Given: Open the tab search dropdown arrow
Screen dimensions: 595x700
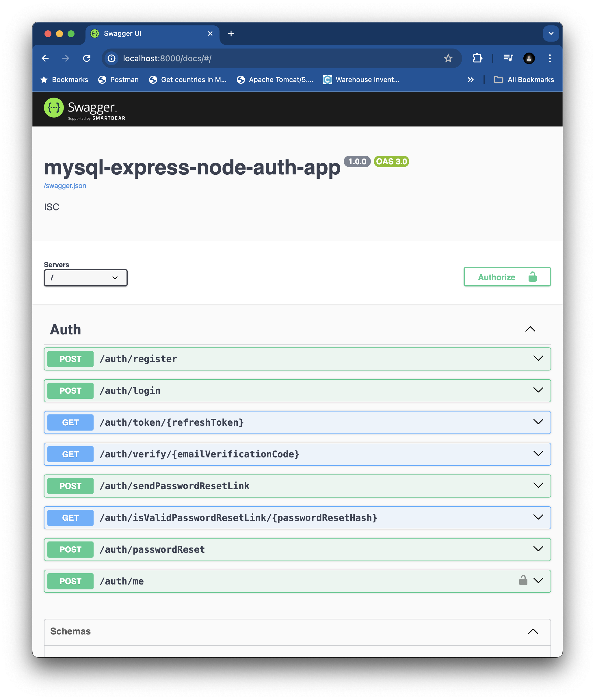Looking at the screenshot, I should click(x=551, y=33).
